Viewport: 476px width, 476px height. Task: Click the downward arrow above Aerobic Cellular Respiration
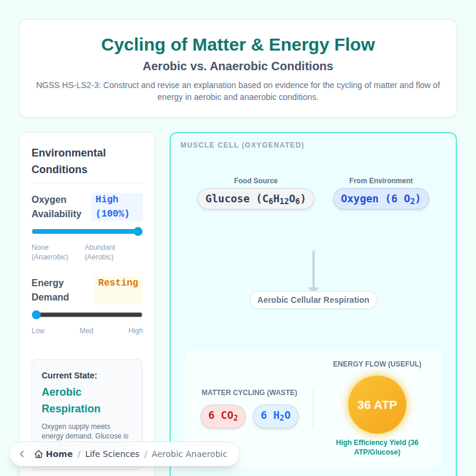tap(314, 271)
